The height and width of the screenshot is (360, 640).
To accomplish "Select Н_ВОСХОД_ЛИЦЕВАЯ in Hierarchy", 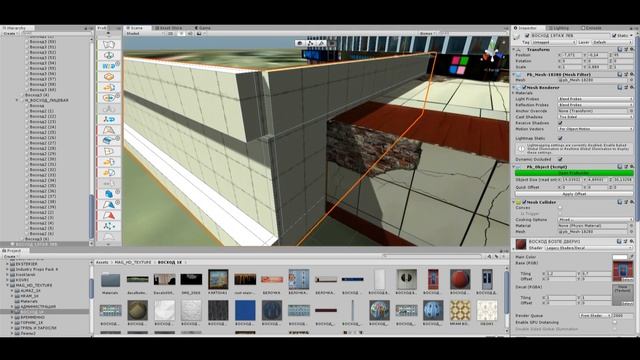I will 47,100.
